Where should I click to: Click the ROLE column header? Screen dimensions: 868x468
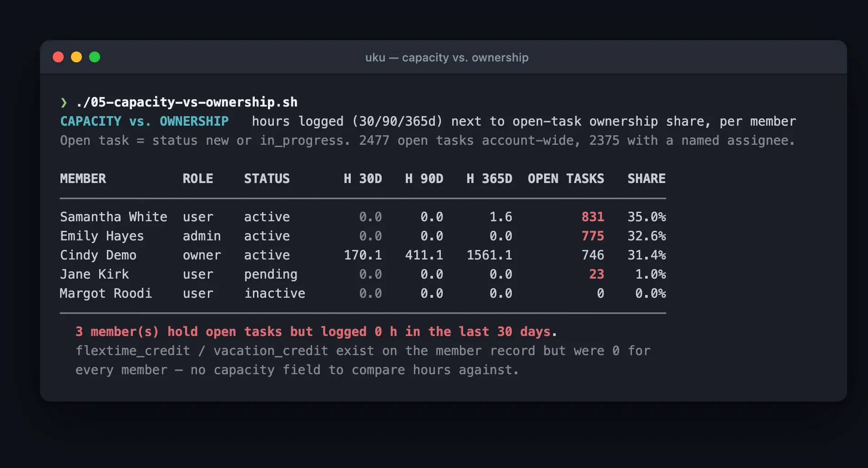coord(198,178)
